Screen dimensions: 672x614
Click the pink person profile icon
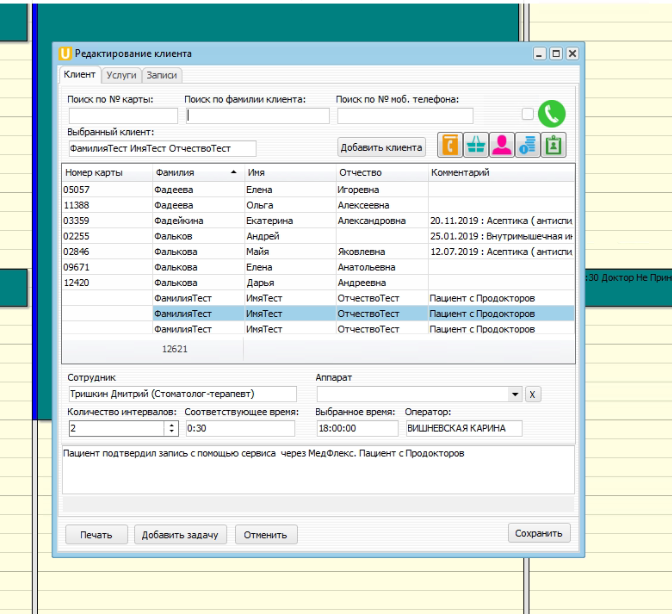502,145
